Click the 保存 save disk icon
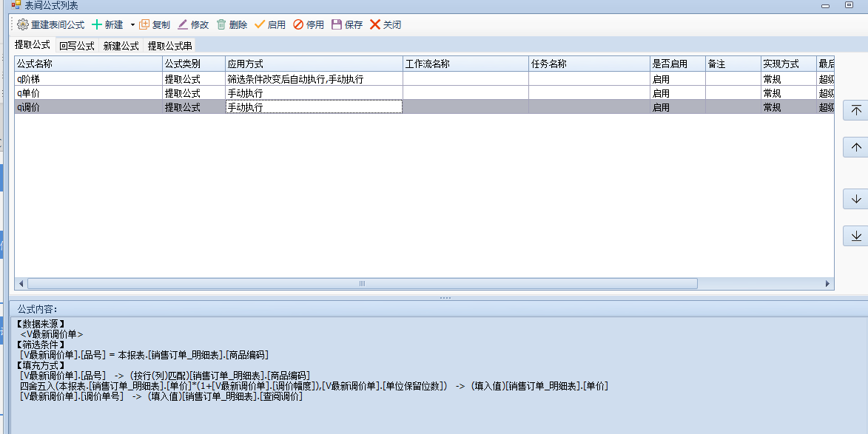This screenshot has height=434, width=868. point(337,24)
